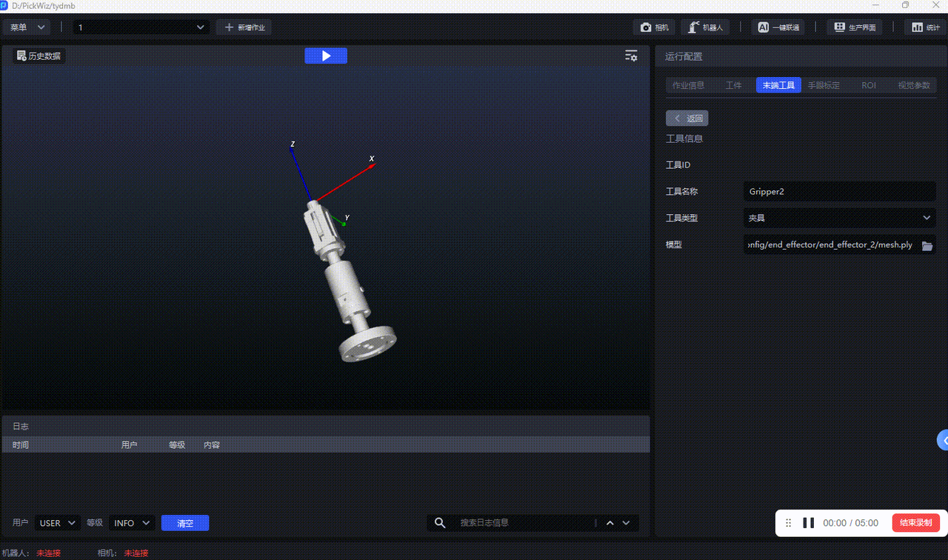Open the statistics view
Screen dimensions: 948x560
925,27
